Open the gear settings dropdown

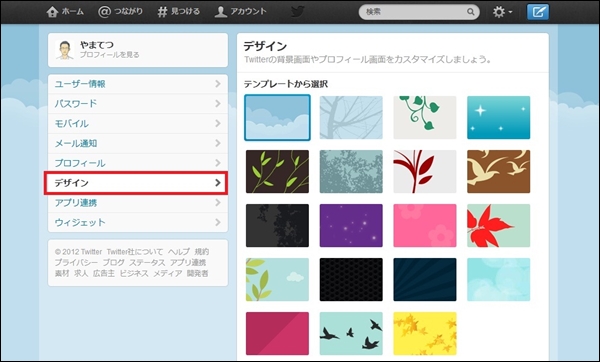pos(502,12)
